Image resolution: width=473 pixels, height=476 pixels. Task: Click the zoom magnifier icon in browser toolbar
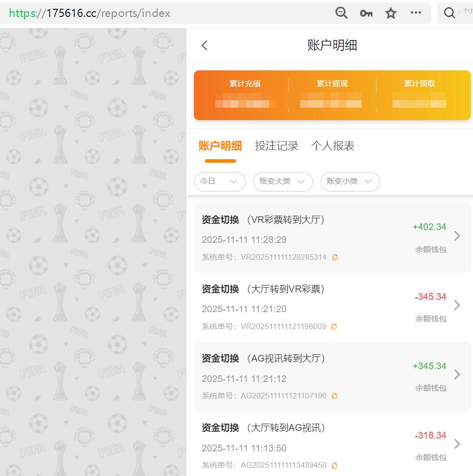click(x=341, y=13)
